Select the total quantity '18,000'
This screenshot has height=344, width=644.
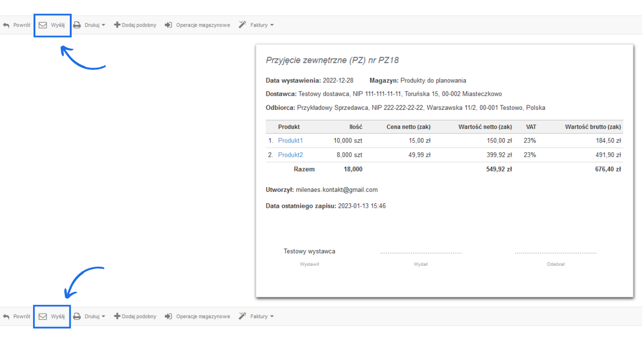coord(353,169)
